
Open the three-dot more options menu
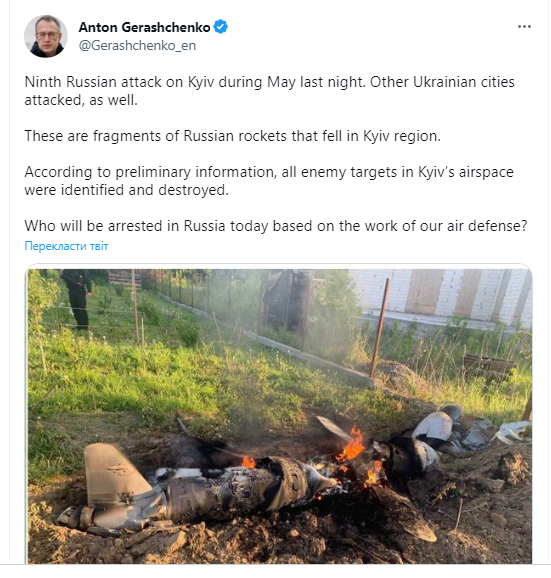(524, 27)
